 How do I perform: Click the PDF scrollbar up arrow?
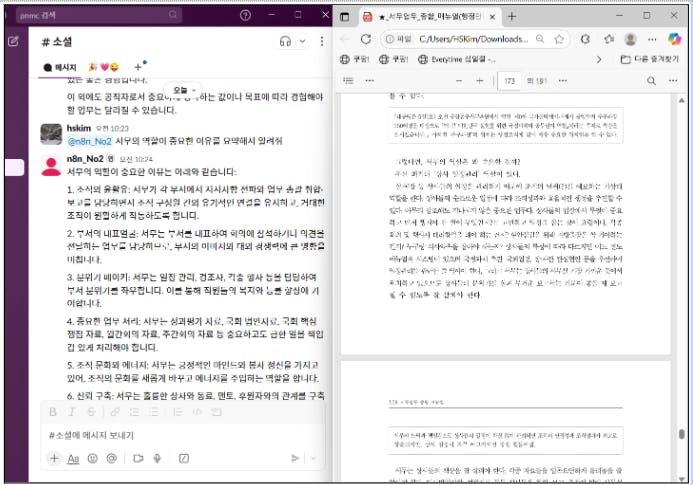pos(682,100)
